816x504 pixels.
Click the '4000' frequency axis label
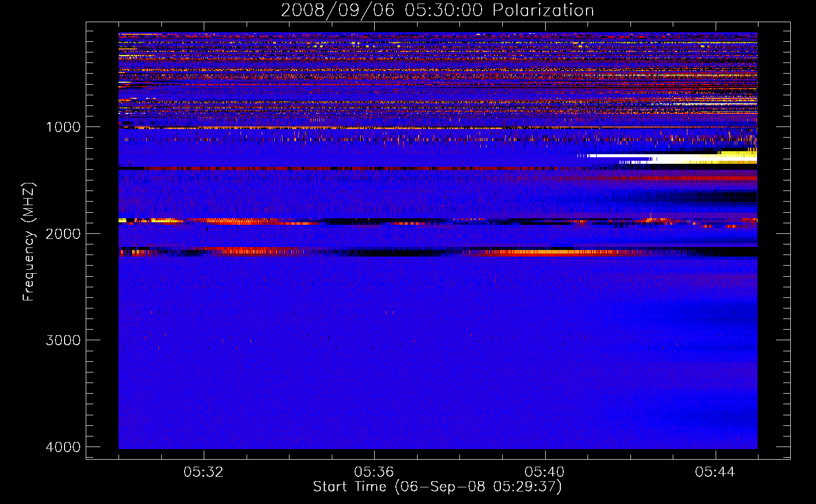63,447
